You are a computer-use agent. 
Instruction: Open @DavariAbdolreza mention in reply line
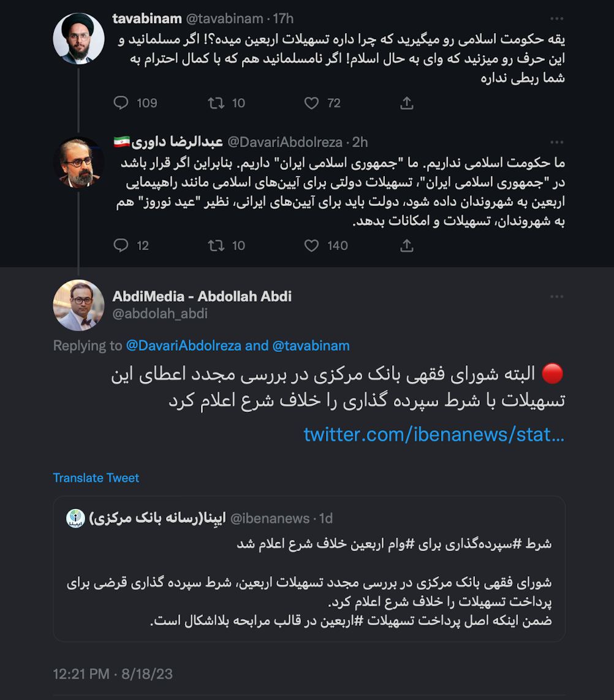pyautogui.click(x=183, y=346)
